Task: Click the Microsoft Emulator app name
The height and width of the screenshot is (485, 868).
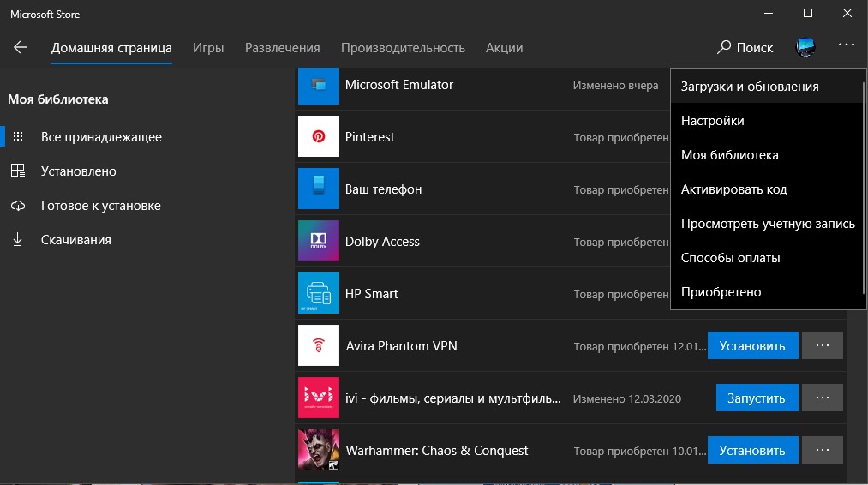Action: tap(399, 85)
